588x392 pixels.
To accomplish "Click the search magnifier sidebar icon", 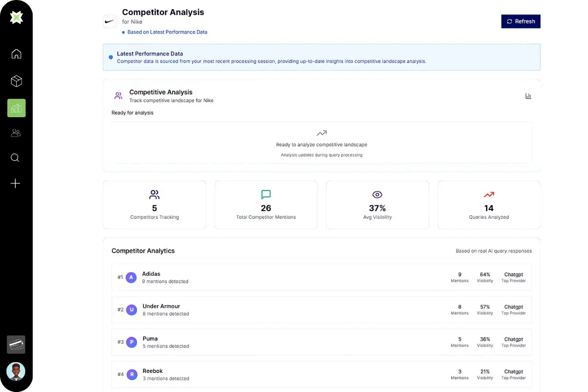I will (15, 158).
